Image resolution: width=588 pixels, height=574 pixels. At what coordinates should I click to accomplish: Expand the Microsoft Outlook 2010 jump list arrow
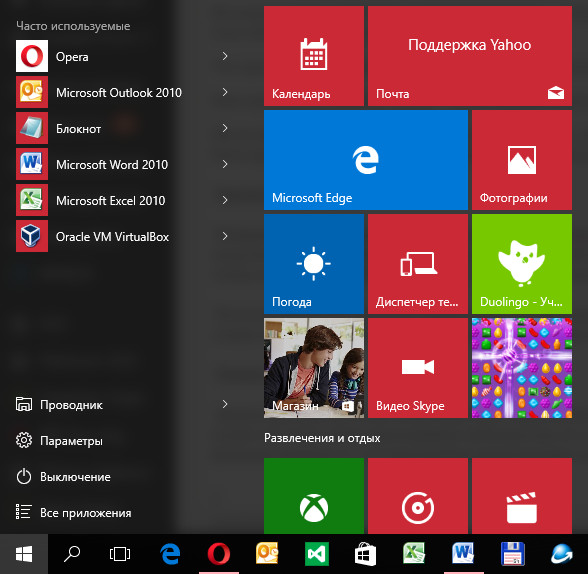225,92
